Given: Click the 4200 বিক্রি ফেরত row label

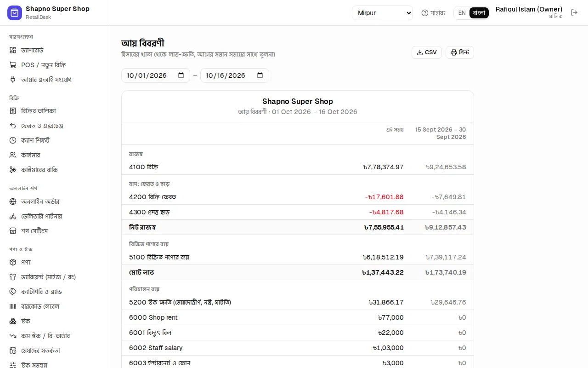Looking at the screenshot, I should 153,197.
